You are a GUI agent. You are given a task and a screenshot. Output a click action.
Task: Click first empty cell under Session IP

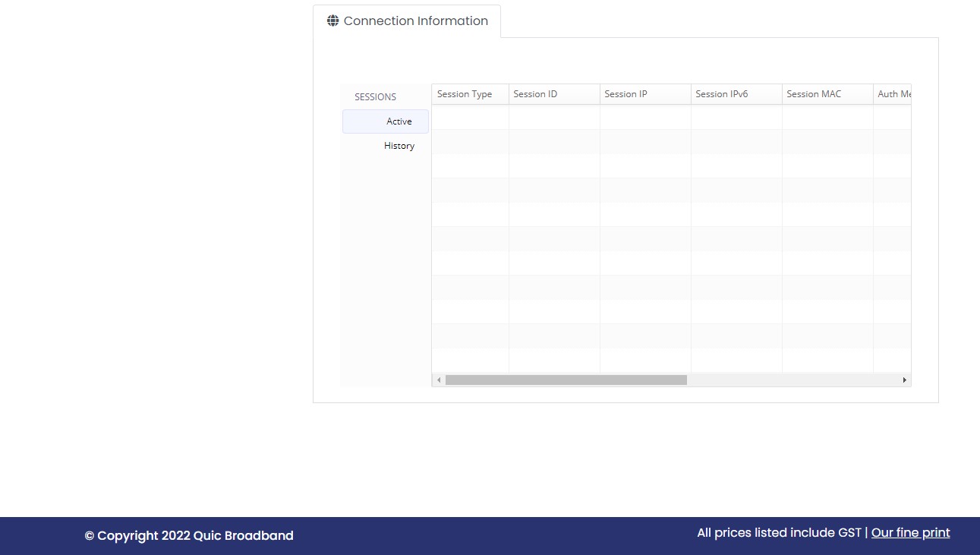pos(645,117)
